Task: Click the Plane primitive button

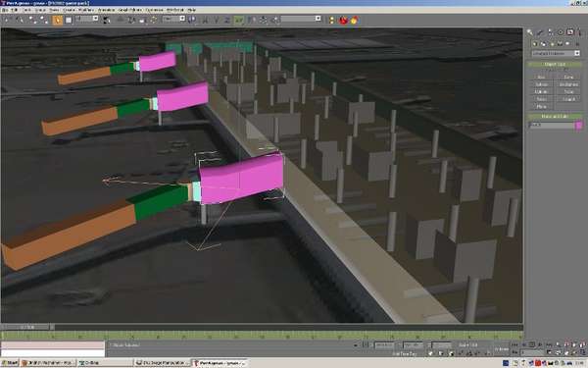Action: click(541, 106)
